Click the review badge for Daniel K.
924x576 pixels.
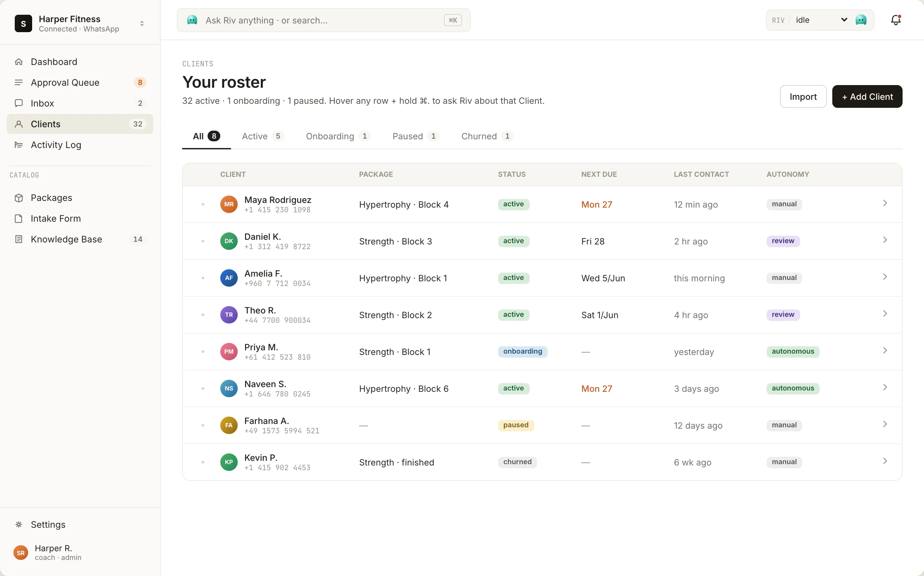tap(783, 241)
